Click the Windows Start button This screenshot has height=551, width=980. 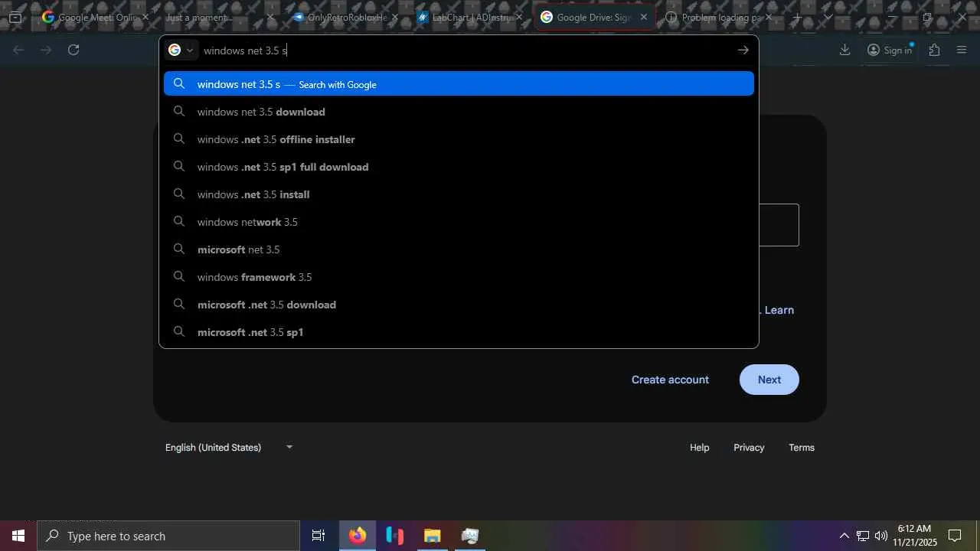click(18, 536)
